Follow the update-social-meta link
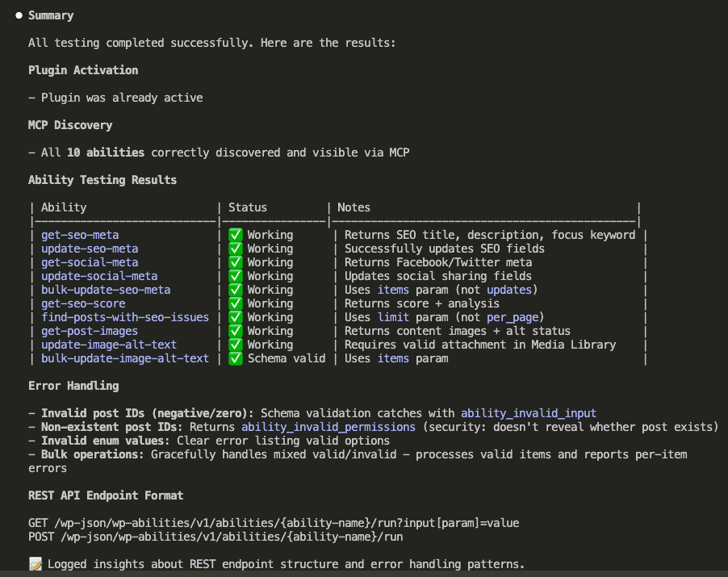This screenshot has width=728, height=577. pyautogui.click(x=98, y=275)
